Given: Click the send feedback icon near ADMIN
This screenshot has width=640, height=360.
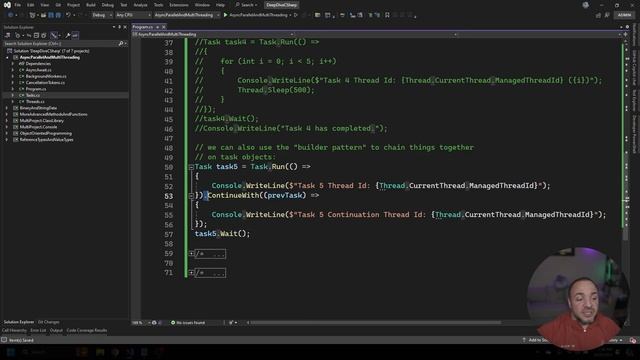Looking at the screenshot, I should pos(607,15).
